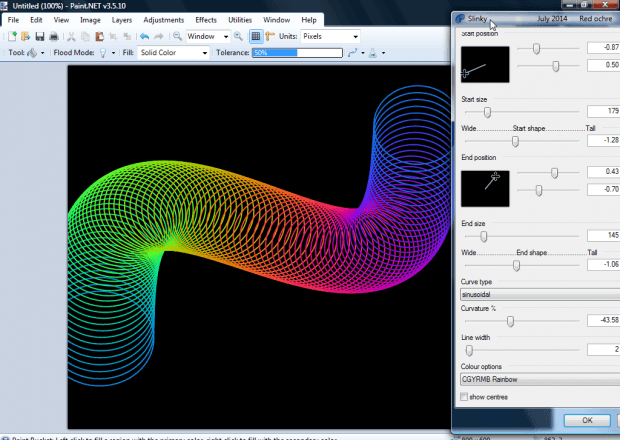
Task: Open the Effects menu
Action: coord(206,19)
